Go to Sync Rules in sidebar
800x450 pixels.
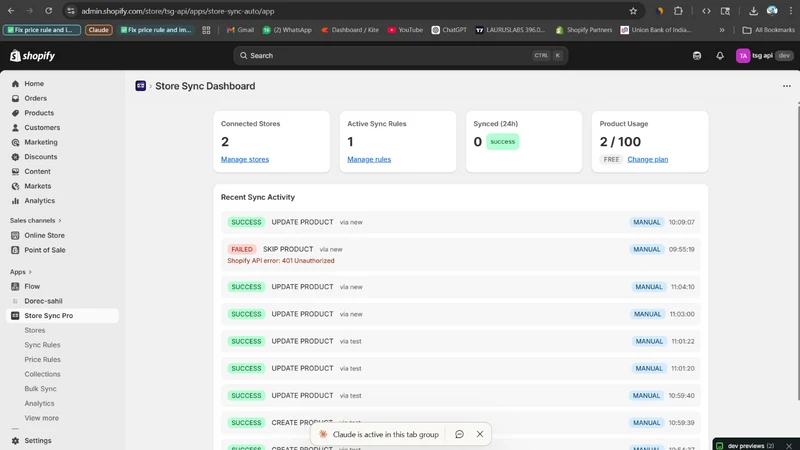coord(42,345)
